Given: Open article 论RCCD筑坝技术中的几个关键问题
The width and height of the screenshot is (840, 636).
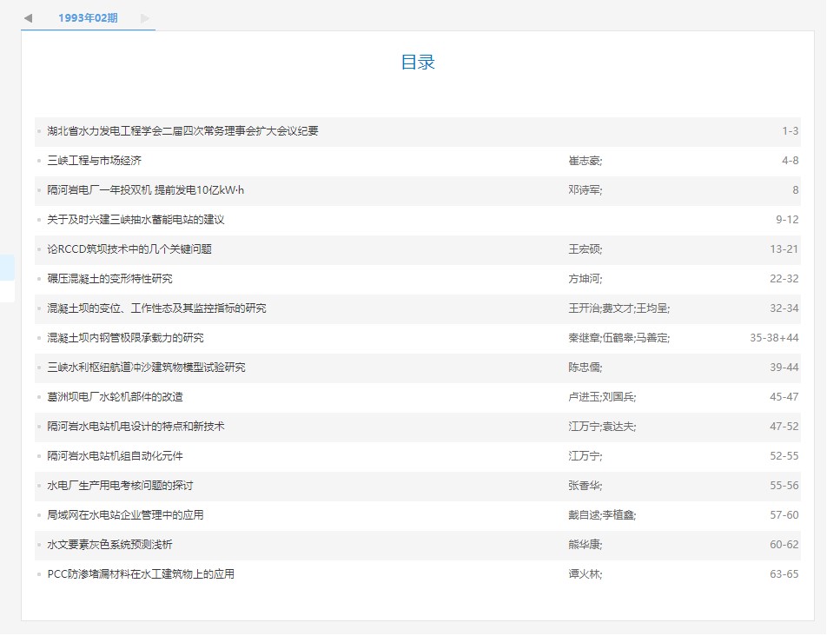Looking at the screenshot, I should [129, 249].
